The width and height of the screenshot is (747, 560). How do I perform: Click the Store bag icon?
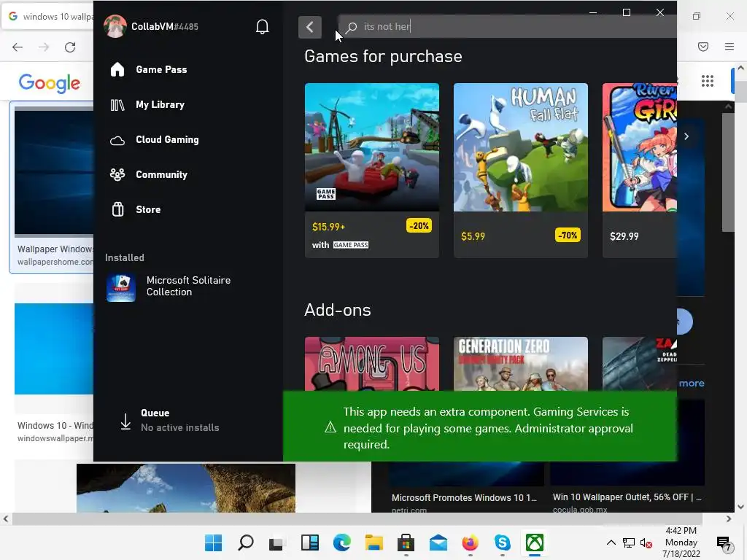(x=117, y=209)
